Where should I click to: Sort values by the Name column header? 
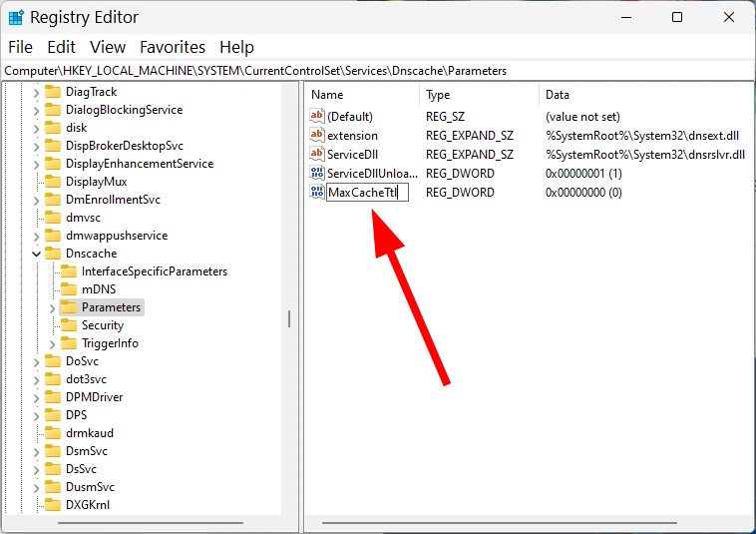[363, 95]
